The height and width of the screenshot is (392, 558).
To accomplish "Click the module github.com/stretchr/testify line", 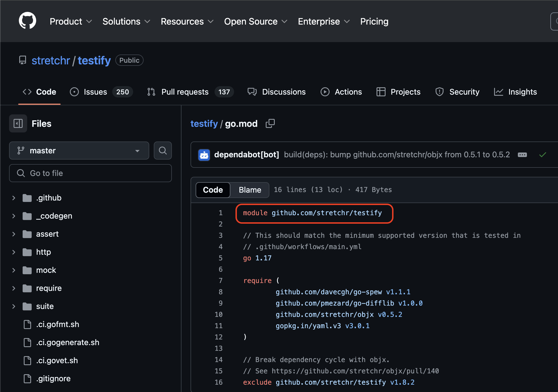I will [x=312, y=213].
